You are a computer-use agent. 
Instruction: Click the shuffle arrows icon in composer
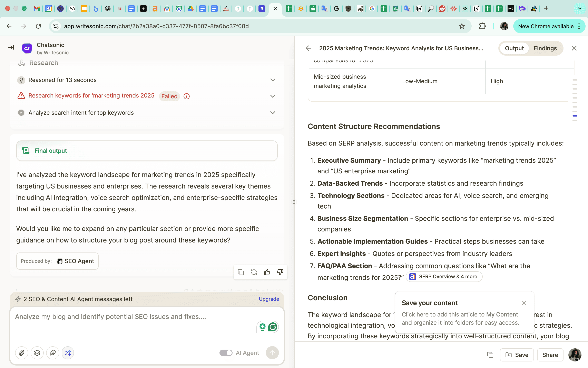68,353
